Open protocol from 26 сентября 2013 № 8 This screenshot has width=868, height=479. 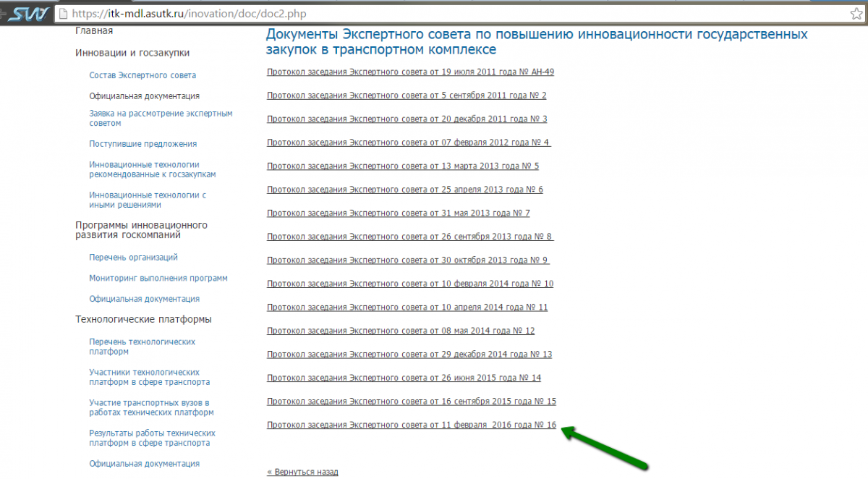(409, 237)
